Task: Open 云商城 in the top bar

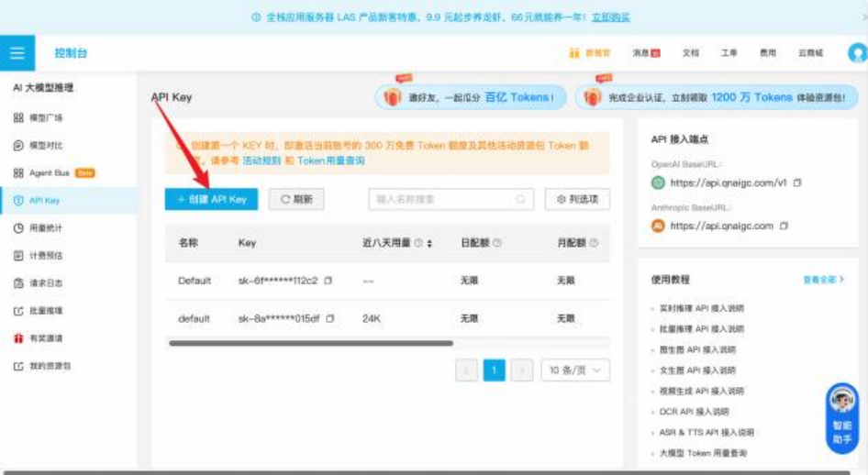Action: click(810, 53)
